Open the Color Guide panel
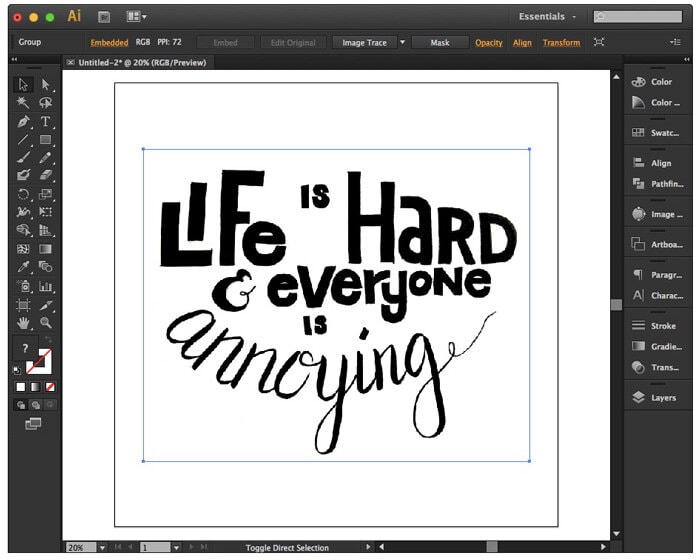The width and height of the screenshot is (700, 560). [657, 103]
